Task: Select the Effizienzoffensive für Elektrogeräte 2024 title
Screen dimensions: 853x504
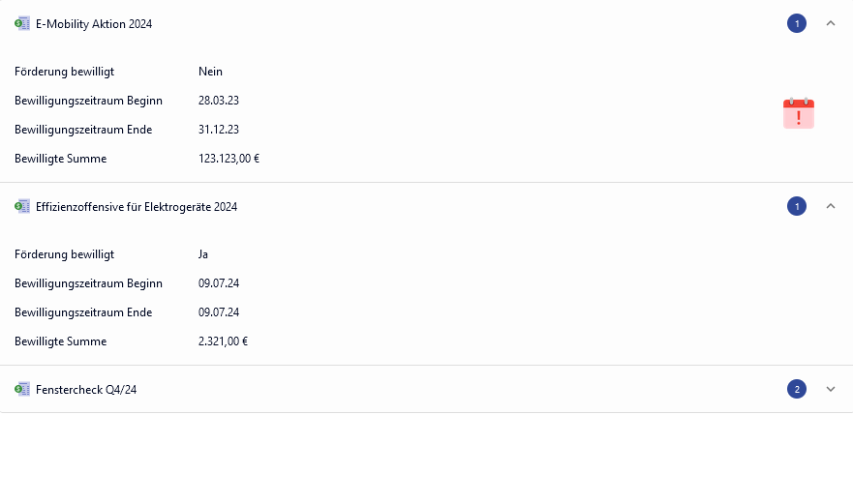Action: (x=137, y=207)
